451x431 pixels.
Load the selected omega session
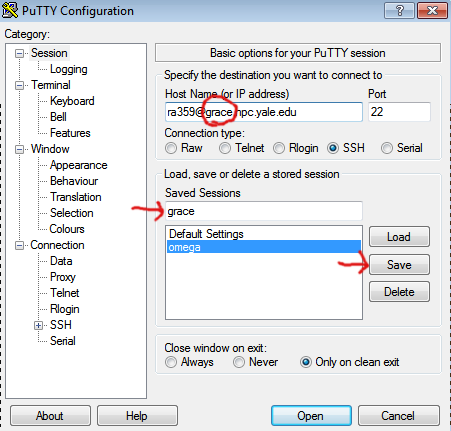399,237
